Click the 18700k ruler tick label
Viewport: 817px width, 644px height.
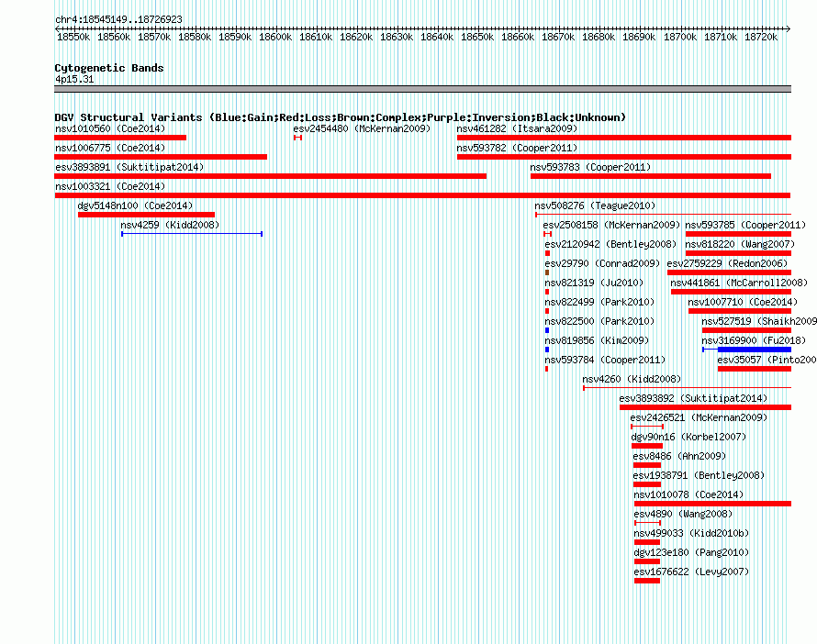pyautogui.click(x=680, y=37)
